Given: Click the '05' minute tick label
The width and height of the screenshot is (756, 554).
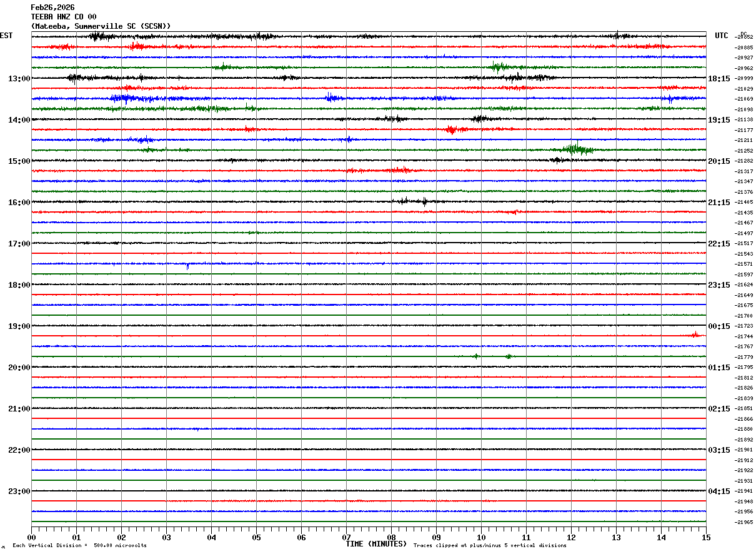Looking at the screenshot, I should click(x=256, y=537).
